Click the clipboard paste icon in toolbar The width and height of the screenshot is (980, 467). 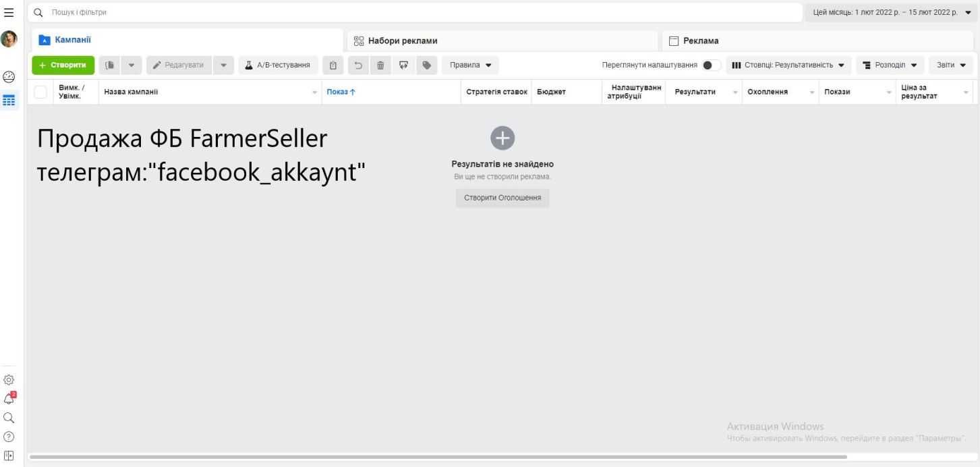pos(332,65)
